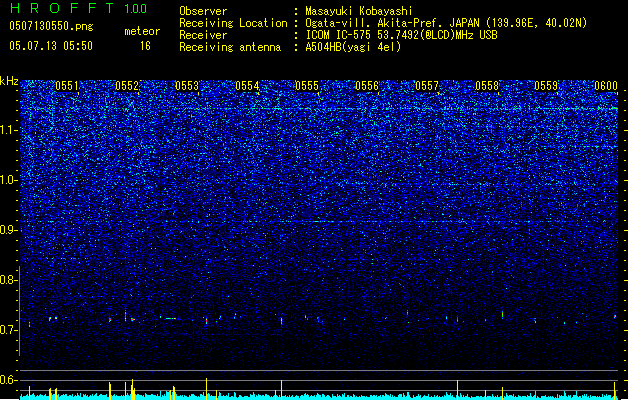629x400 pixels.
Task: Click the antenna A504HB(yagi 4el) text
Action: (353, 47)
